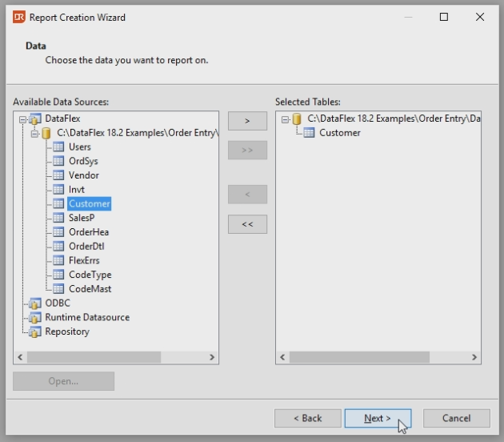Collapse the Order Entry path node in Available Data Sources
The image size is (504, 442).
click(34, 133)
